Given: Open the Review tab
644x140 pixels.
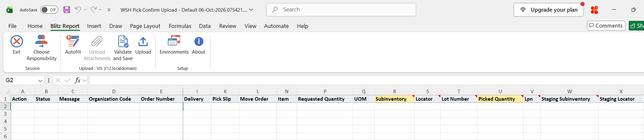Looking at the screenshot, I should point(228,26).
